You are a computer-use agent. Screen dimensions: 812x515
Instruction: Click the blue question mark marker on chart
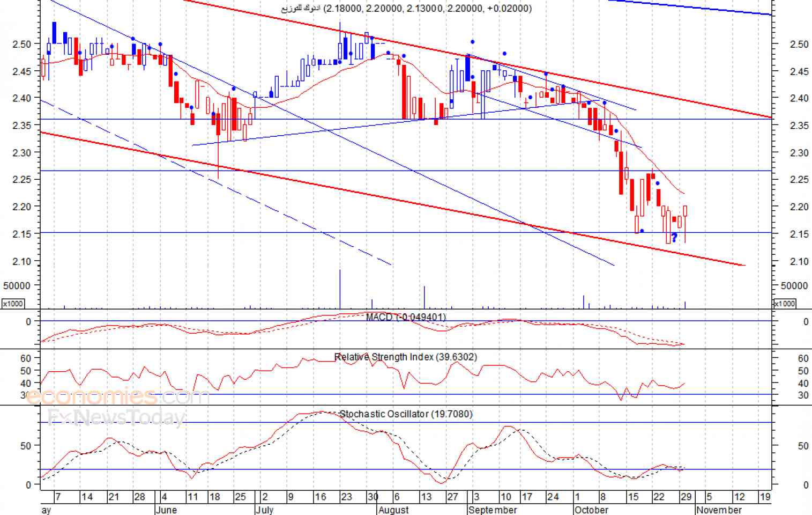(x=674, y=237)
